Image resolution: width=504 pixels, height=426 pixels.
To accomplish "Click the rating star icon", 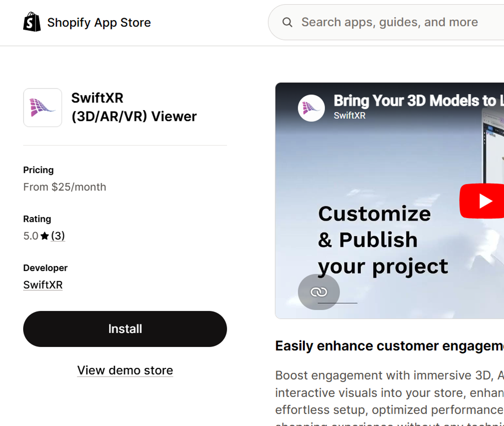I will 45,236.
